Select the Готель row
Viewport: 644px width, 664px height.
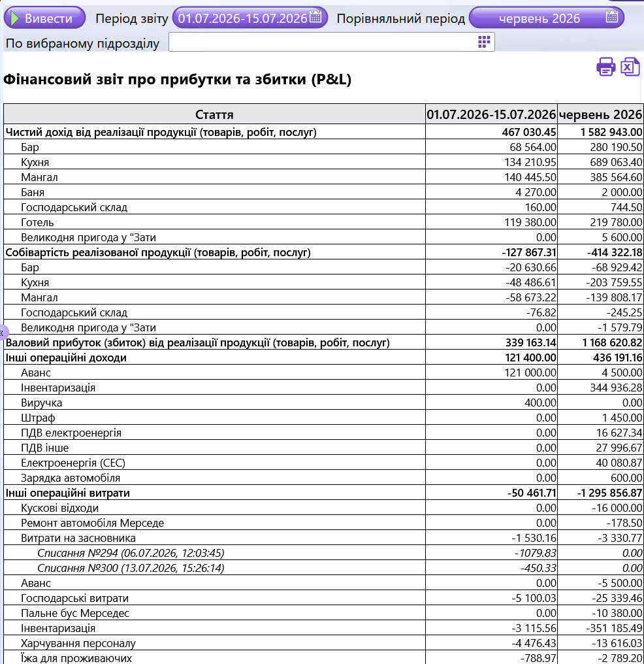click(x=323, y=222)
